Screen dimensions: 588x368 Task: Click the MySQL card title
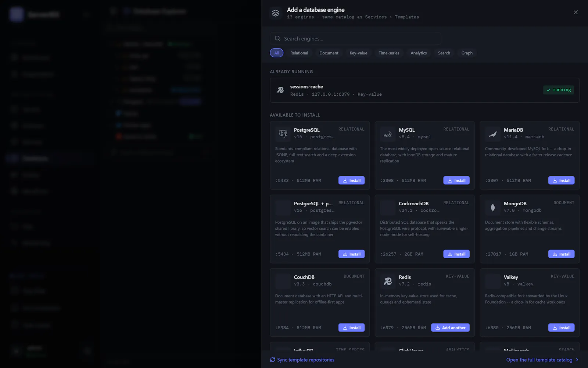tap(406, 130)
